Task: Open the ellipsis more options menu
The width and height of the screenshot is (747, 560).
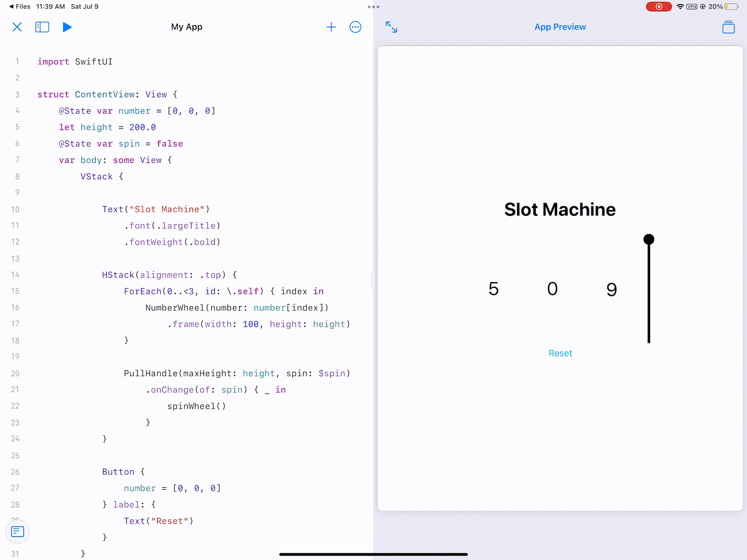Action: click(x=355, y=27)
